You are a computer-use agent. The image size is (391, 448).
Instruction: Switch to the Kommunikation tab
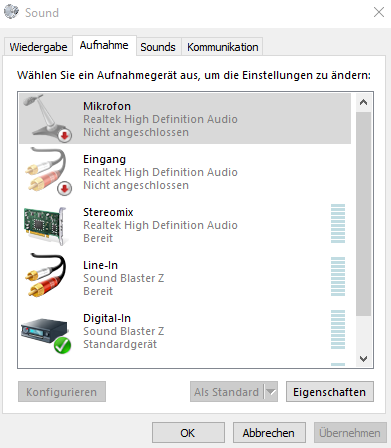click(223, 47)
